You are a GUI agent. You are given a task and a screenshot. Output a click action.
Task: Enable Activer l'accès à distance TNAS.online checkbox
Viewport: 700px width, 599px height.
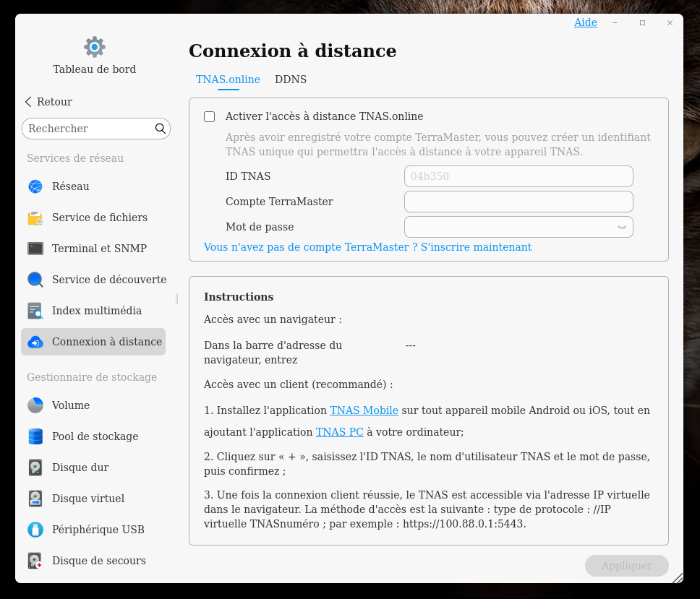coord(210,116)
